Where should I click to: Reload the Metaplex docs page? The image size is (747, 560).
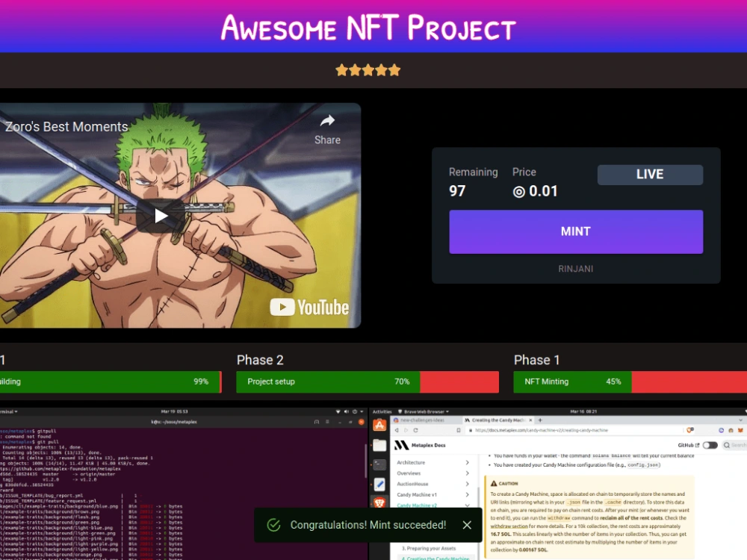(415, 430)
